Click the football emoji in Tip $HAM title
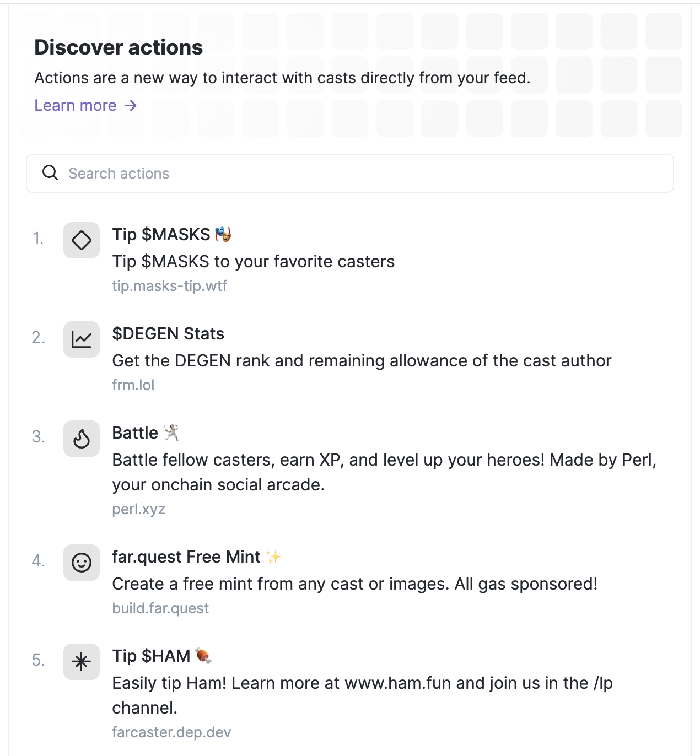This screenshot has height=756, width=700. [x=204, y=655]
